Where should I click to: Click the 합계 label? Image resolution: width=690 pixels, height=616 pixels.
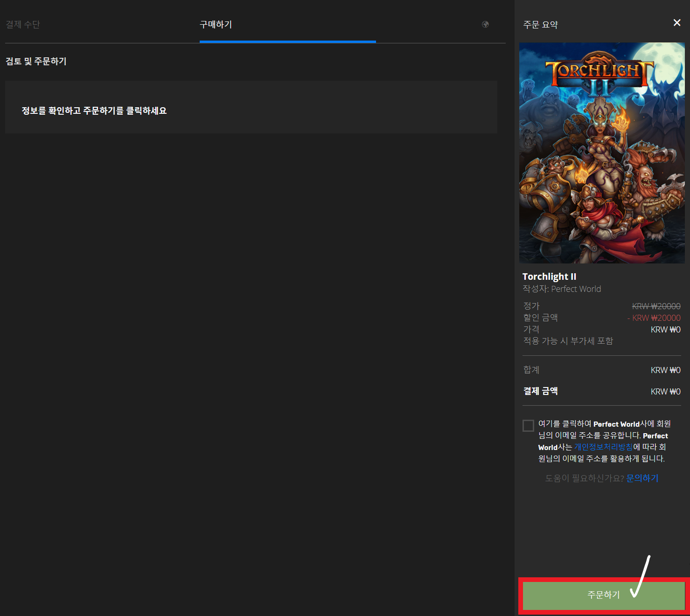[x=531, y=370]
